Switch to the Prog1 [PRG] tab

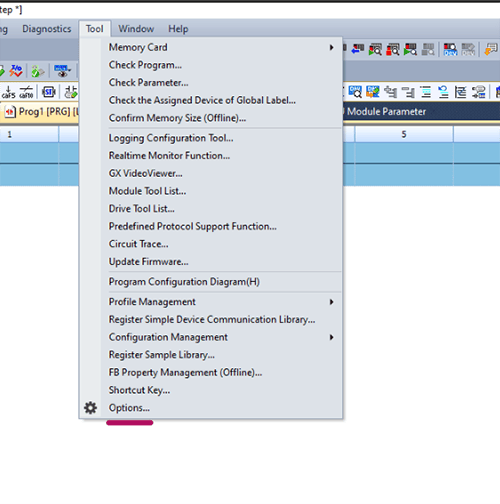[x=40, y=112]
